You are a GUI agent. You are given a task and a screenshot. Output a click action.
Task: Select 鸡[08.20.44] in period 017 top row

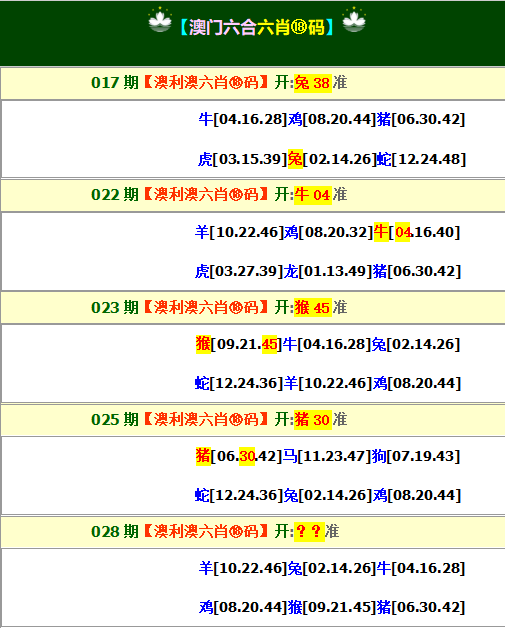(332, 119)
